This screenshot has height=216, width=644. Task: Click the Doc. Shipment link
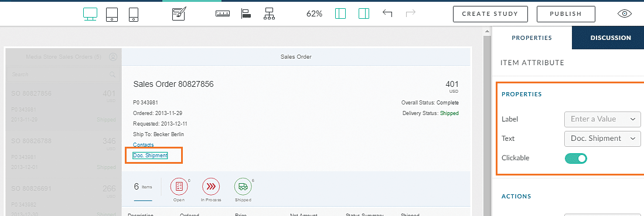[x=150, y=156]
